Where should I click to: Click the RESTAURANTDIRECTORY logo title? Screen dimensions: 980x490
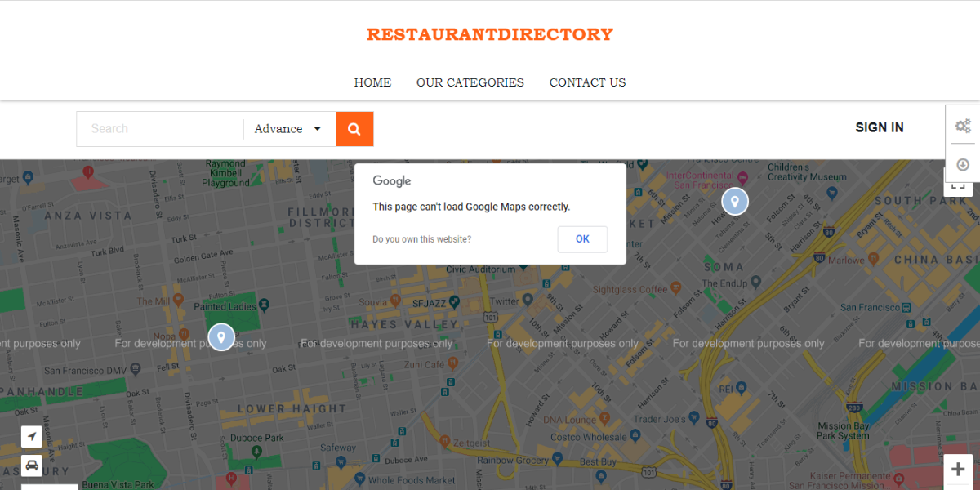[490, 34]
